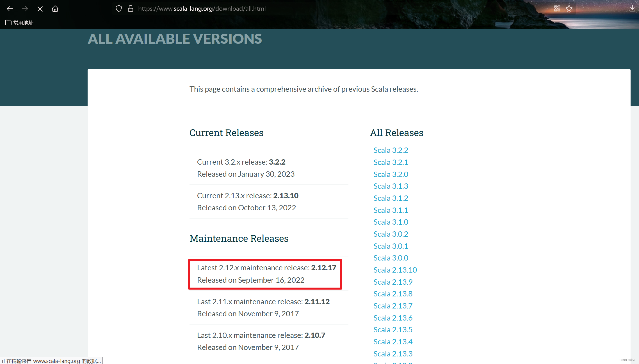Go back to the previous page
Viewport: 639px width, 364px height.
(x=10, y=9)
